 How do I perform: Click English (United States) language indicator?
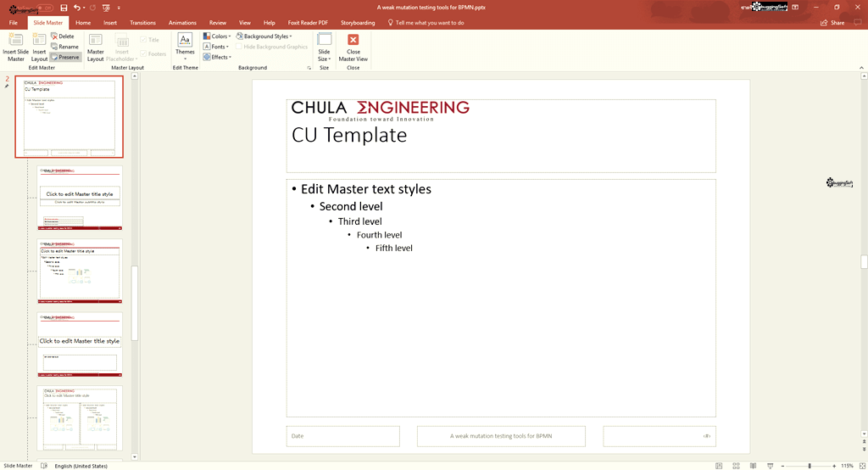tap(81, 466)
